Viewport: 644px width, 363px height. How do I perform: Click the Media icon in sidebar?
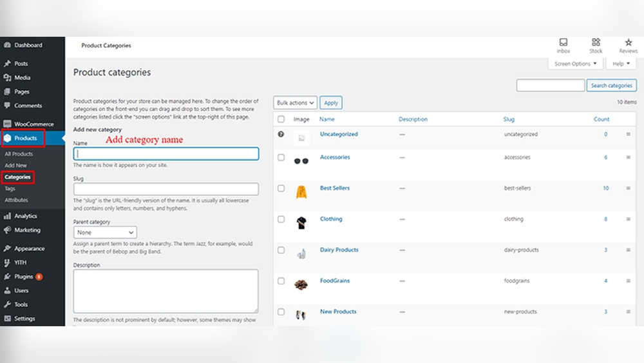coord(7,78)
